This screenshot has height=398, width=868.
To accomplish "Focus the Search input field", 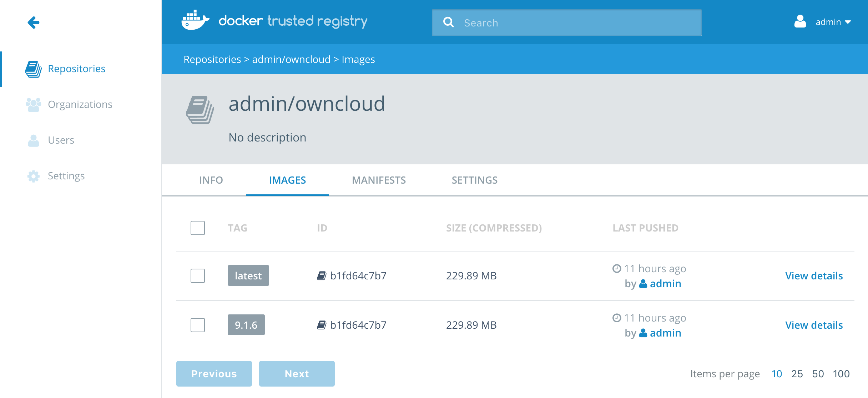I will click(578, 23).
